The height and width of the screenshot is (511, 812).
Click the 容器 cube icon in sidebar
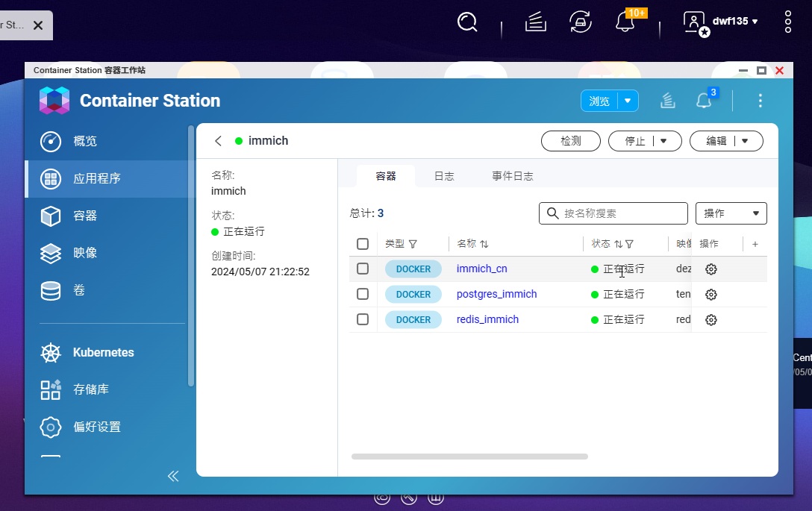click(51, 216)
